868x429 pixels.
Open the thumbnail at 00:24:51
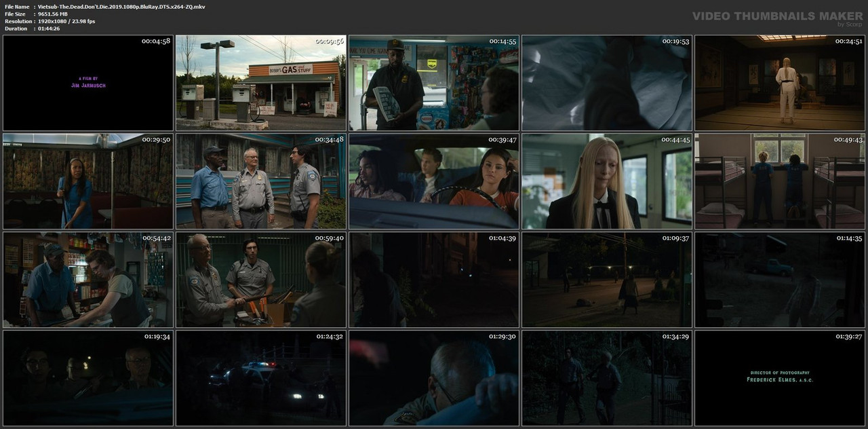pyautogui.click(x=780, y=83)
